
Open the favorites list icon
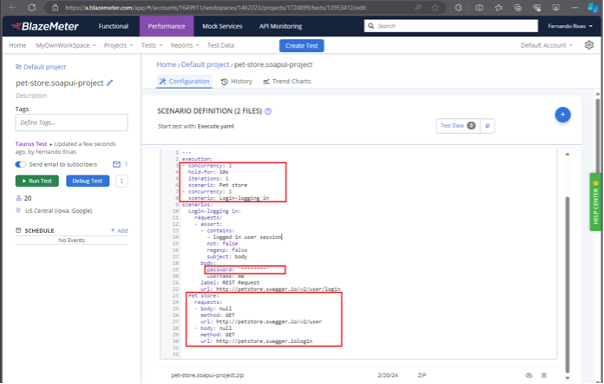(498, 7)
